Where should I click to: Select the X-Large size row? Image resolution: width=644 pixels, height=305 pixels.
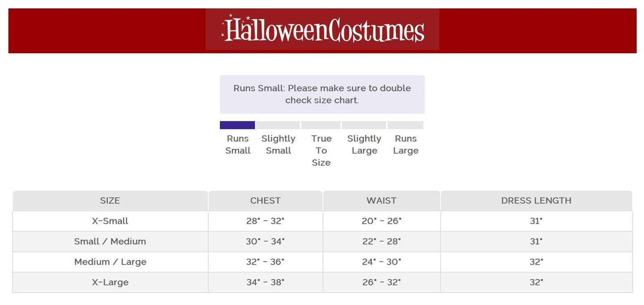[110, 283]
